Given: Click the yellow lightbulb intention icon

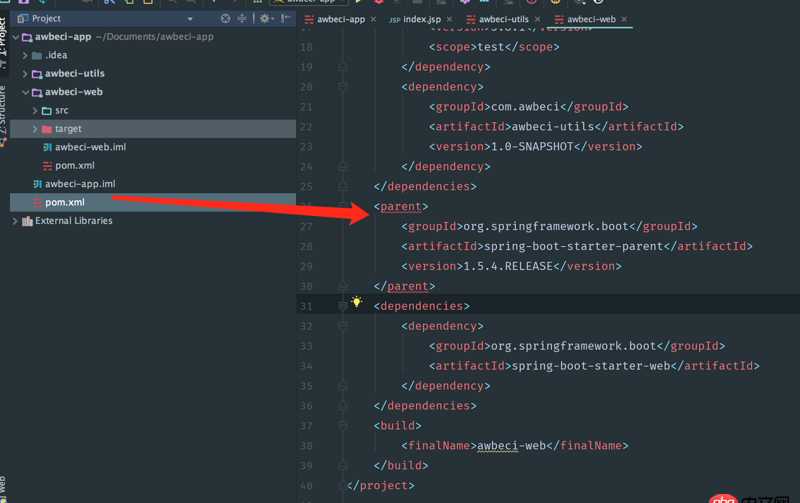Looking at the screenshot, I should tap(356, 302).
